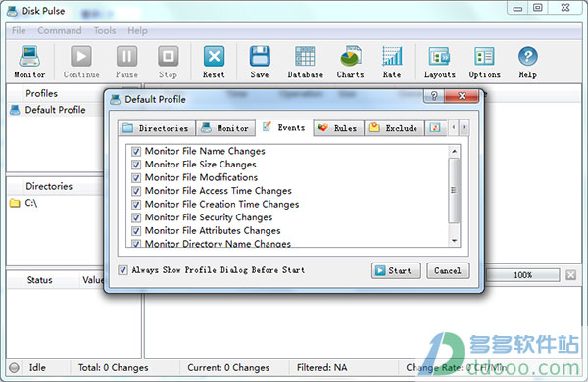The width and height of the screenshot is (588, 382).
Task: Click the C:\ folder icon in Directories
Action: (15, 203)
